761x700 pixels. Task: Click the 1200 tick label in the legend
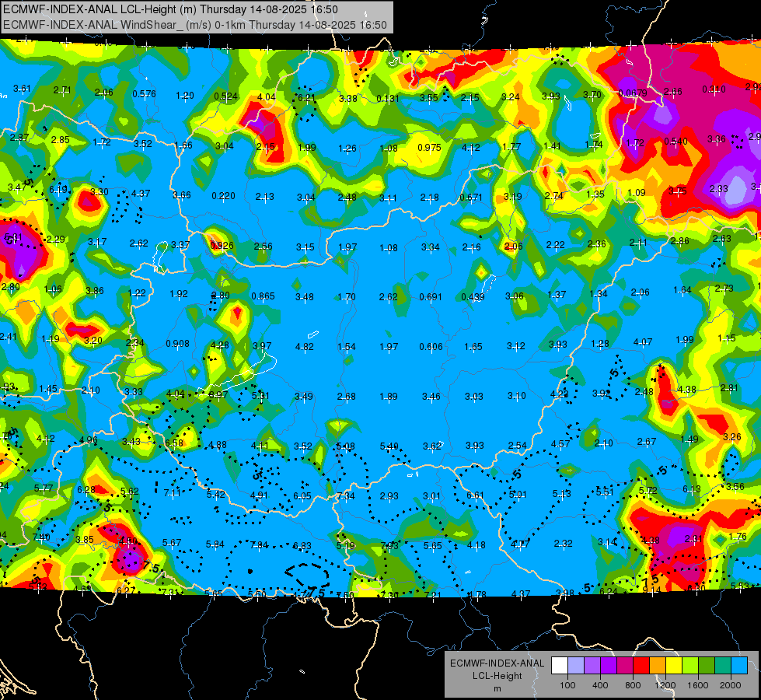(x=665, y=685)
